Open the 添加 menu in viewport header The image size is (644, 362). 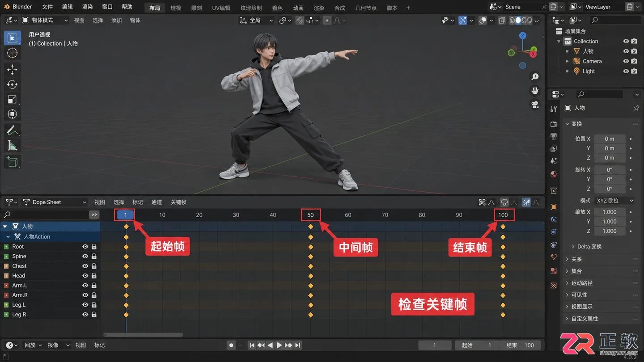click(x=116, y=20)
